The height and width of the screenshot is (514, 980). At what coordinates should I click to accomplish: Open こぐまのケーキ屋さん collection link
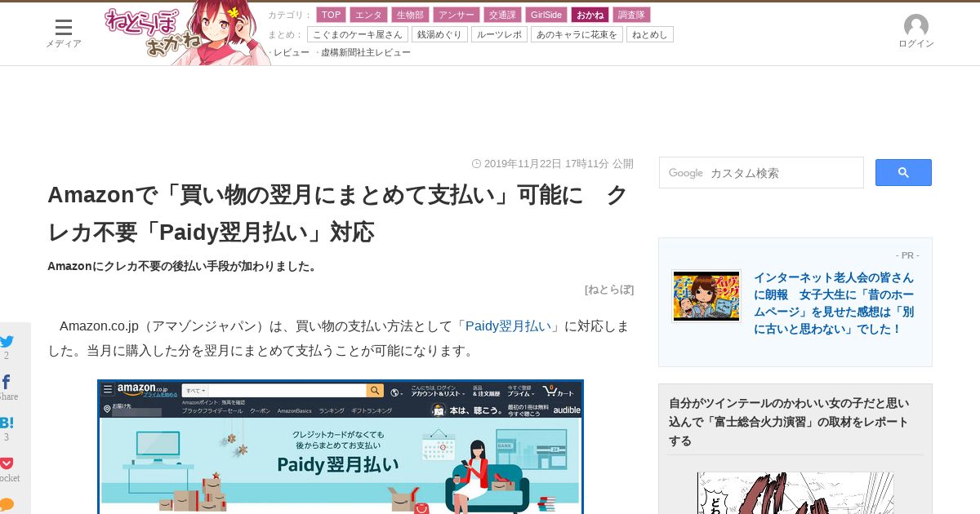point(358,34)
